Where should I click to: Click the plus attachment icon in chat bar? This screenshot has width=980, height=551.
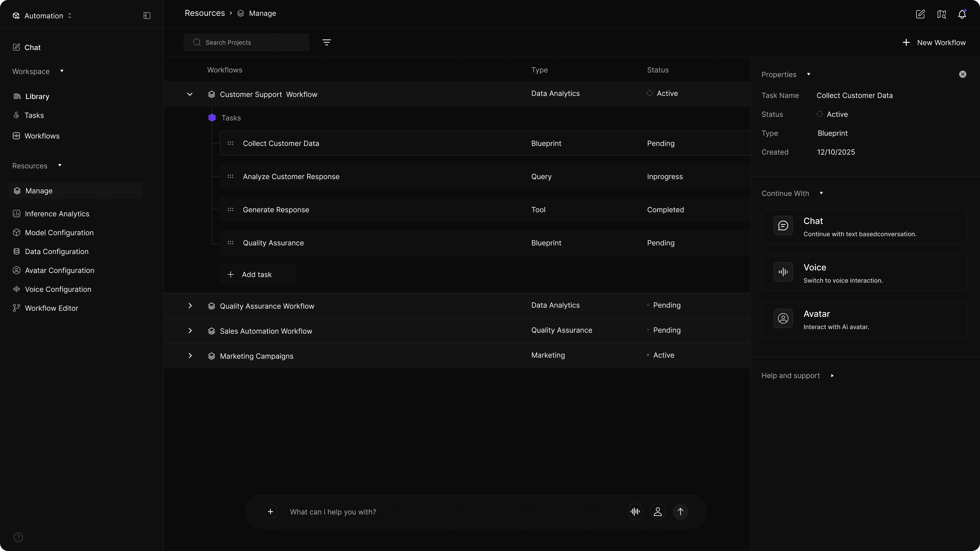coord(270,511)
